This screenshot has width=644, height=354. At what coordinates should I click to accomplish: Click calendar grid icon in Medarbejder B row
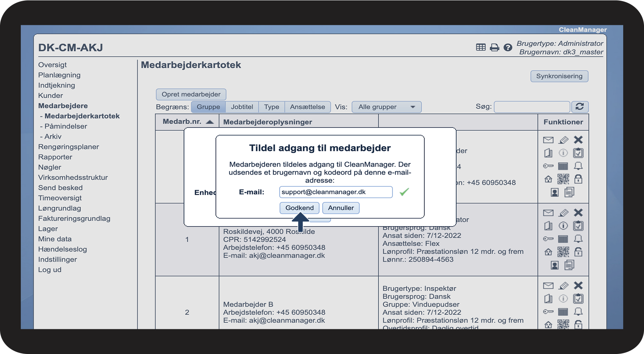(x=563, y=312)
